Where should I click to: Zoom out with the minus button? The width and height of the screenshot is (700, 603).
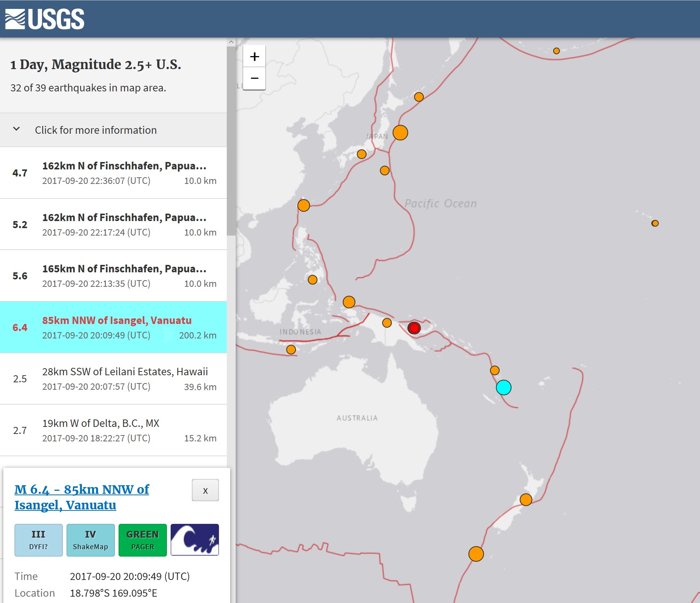pyautogui.click(x=254, y=78)
